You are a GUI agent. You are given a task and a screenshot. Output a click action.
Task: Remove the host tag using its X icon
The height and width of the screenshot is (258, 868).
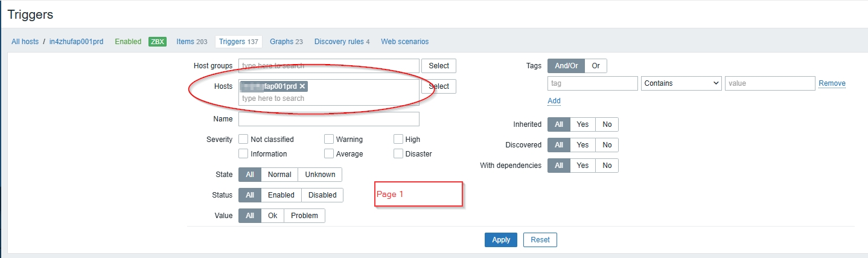(x=302, y=86)
